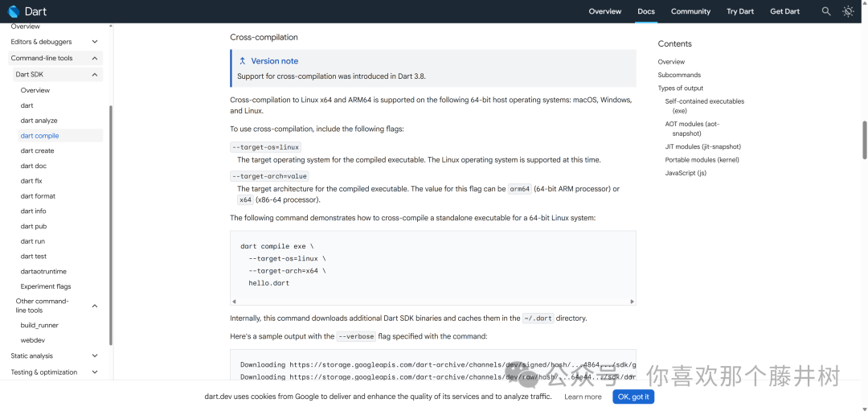868x411 pixels.
Task: Open dartaotruntime in sidebar
Action: (43, 271)
